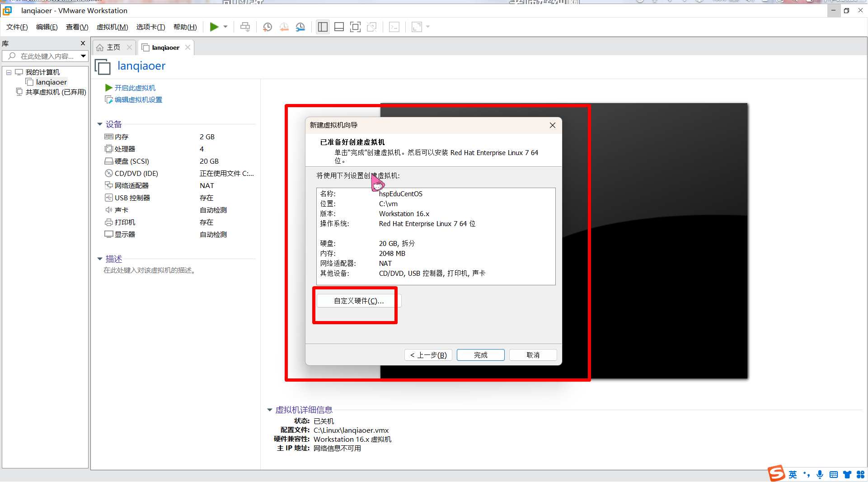The height and width of the screenshot is (482, 868).
Task: Open the 查看(V) menu
Action: [x=77, y=27]
